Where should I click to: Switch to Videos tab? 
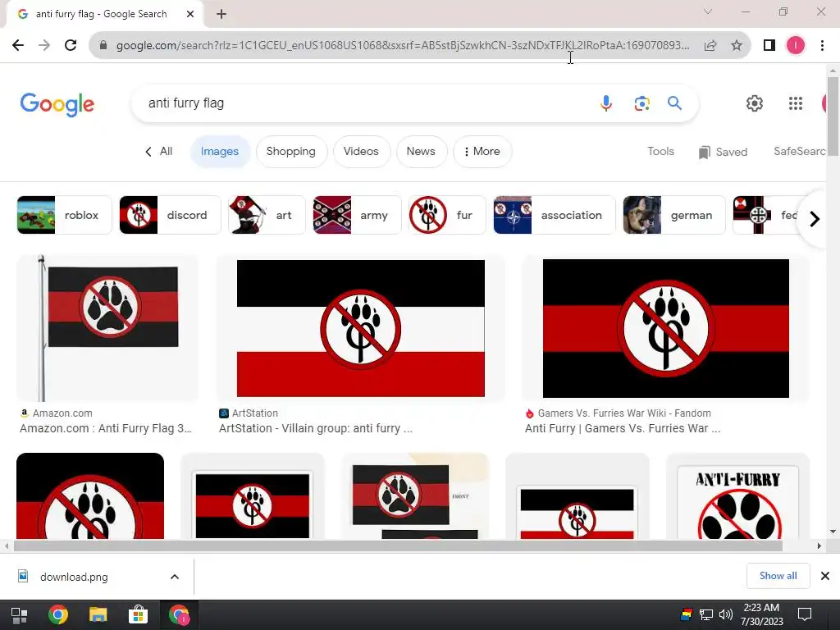click(361, 152)
